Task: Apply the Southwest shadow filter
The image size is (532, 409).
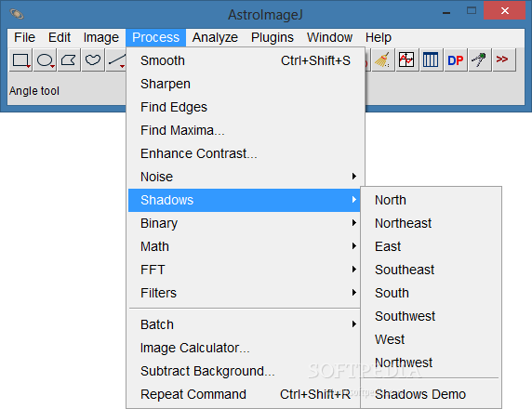Action: 431,316
